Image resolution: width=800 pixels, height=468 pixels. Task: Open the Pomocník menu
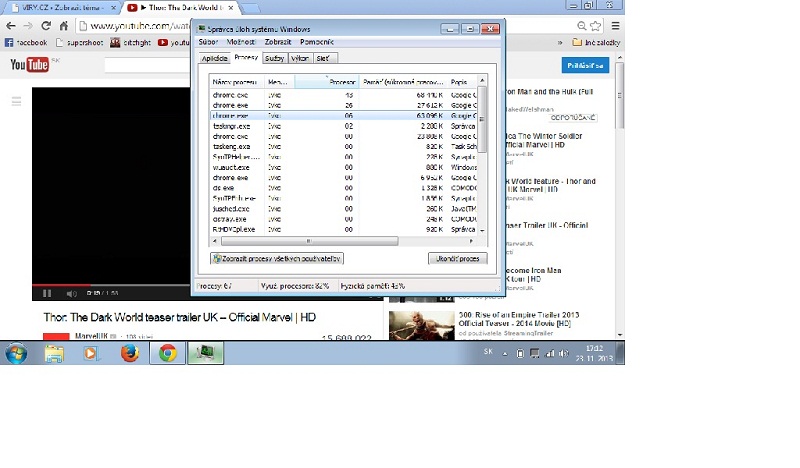[316, 42]
